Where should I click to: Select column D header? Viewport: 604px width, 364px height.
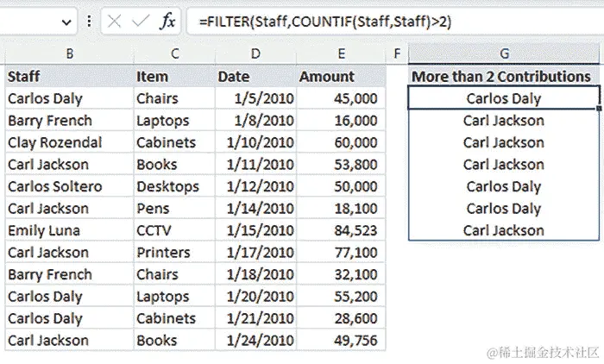(255, 53)
